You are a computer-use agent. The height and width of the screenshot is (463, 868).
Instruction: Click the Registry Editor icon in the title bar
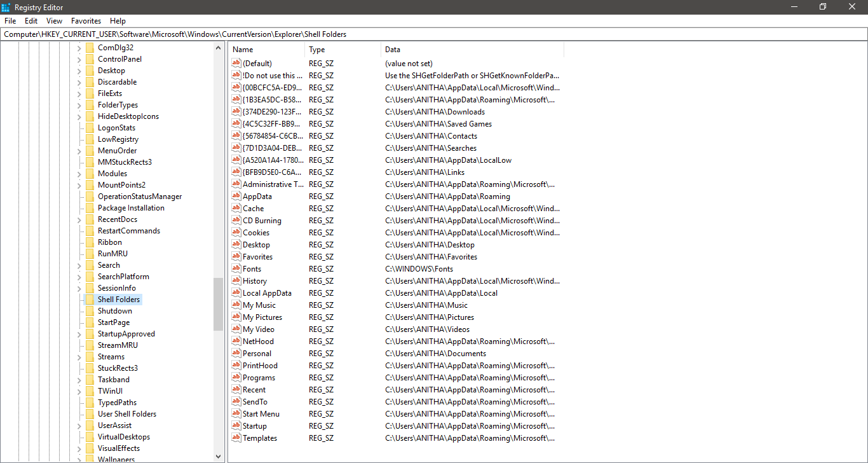coord(6,7)
